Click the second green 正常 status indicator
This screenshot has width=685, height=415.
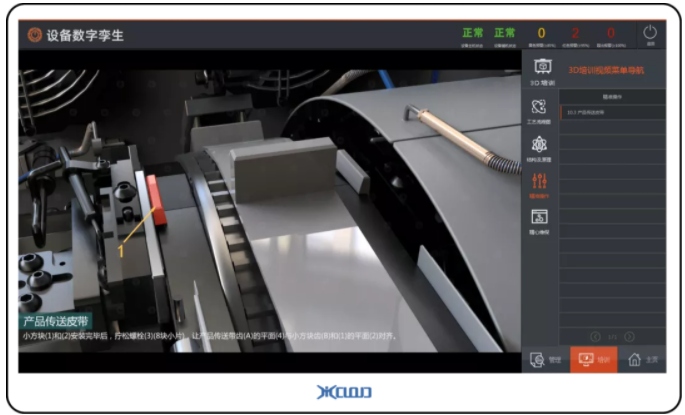coord(505,33)
